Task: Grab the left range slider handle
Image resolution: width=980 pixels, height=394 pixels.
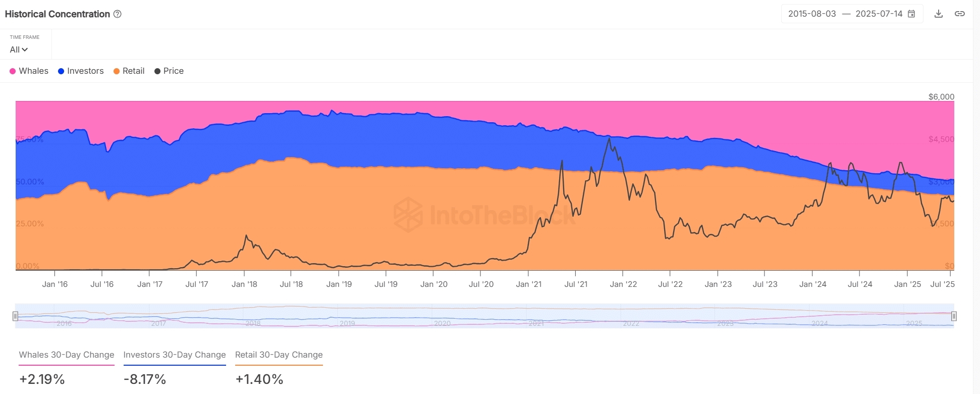Action: click(x=15, y=316)
